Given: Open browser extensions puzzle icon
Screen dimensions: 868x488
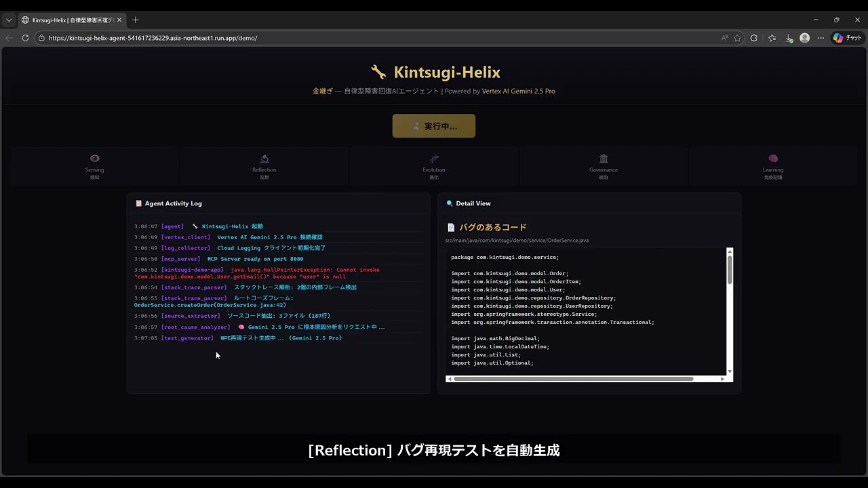Looking at the screenshot, I should pyautogui.click(x=754, y=38).
